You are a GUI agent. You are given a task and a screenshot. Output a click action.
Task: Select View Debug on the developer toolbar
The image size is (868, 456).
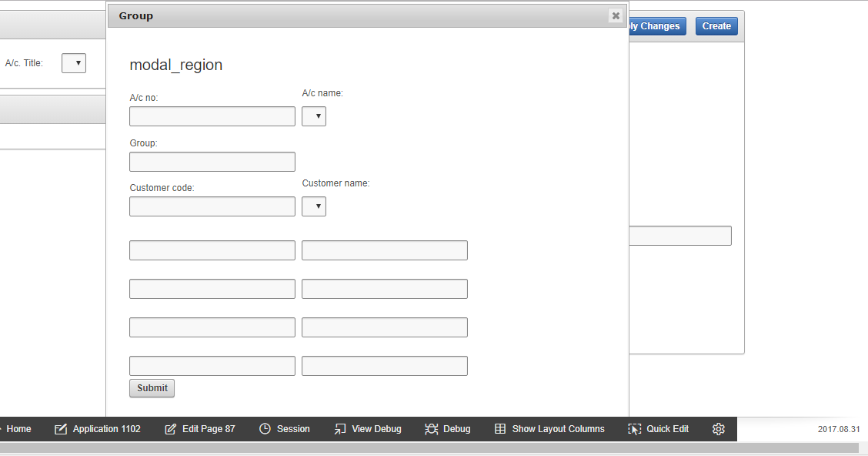coord(339,429)
